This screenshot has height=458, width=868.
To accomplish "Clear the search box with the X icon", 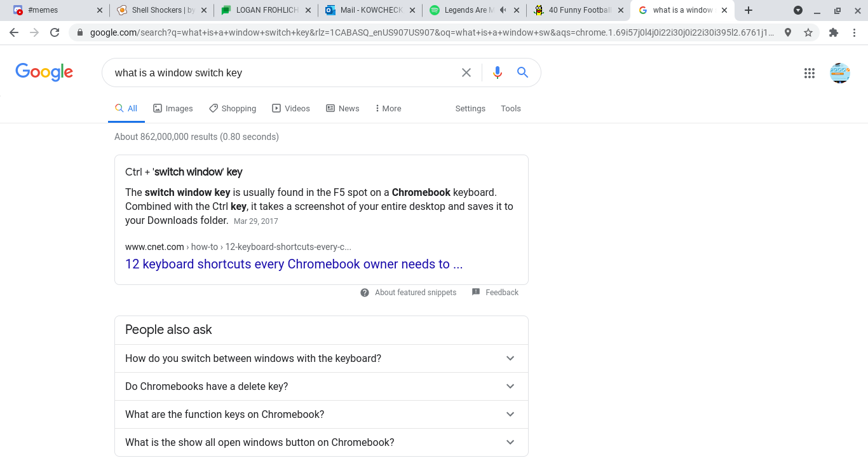I will coord(466,73).
